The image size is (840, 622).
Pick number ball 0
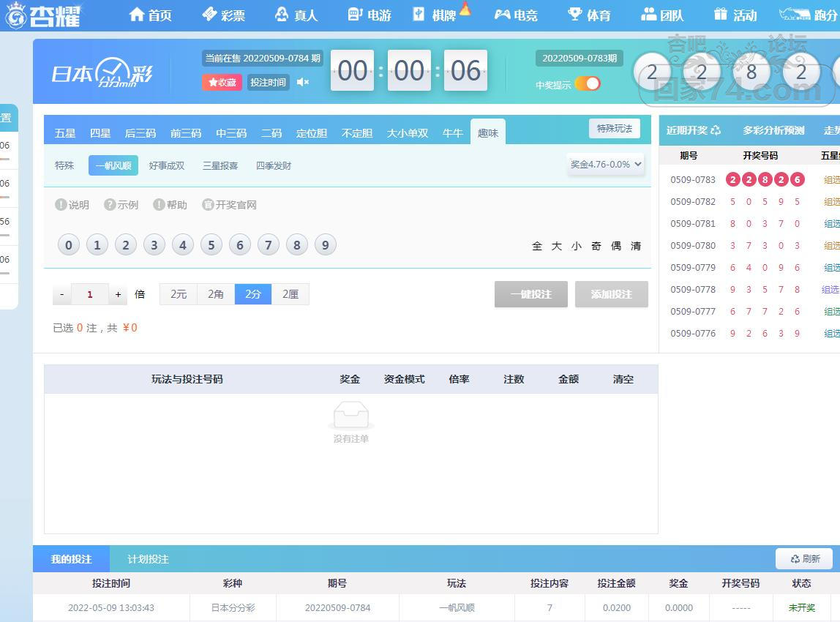pos(69,245)
